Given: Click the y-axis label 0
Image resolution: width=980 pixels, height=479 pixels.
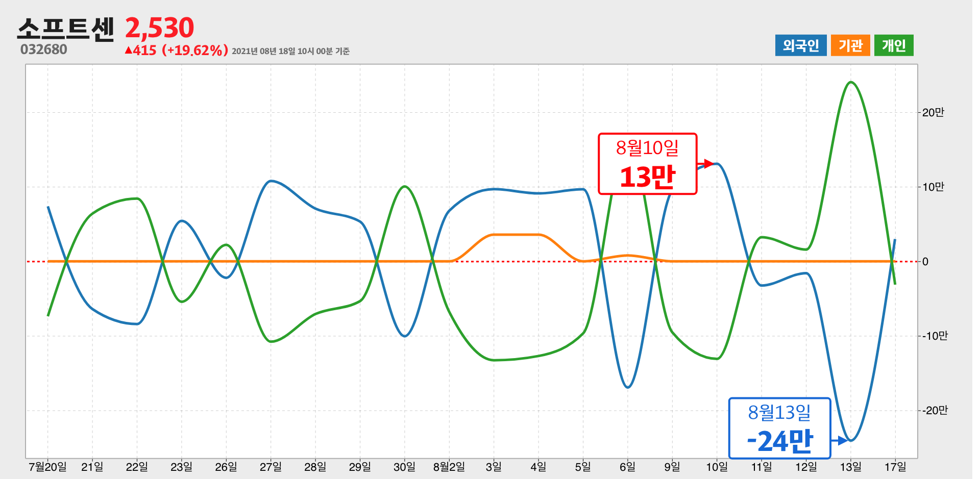Looking at the screenshot, I should click(925, 262).
